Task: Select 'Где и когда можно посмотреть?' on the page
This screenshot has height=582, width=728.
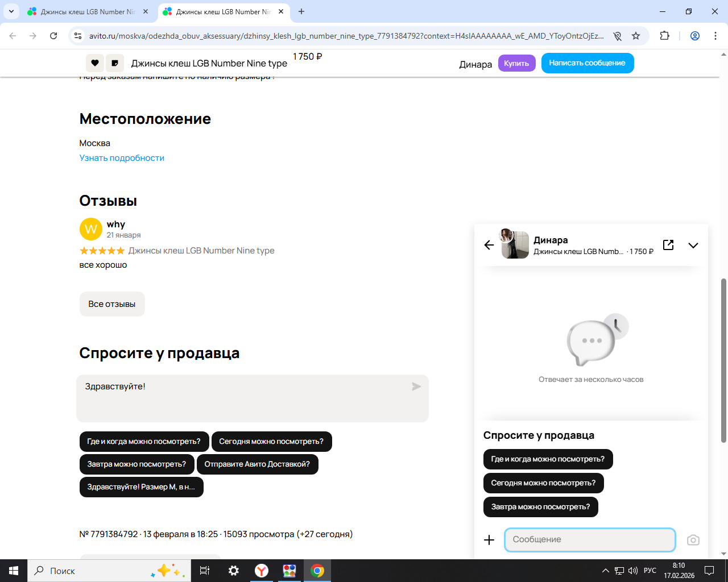Action: pos(144,442)
